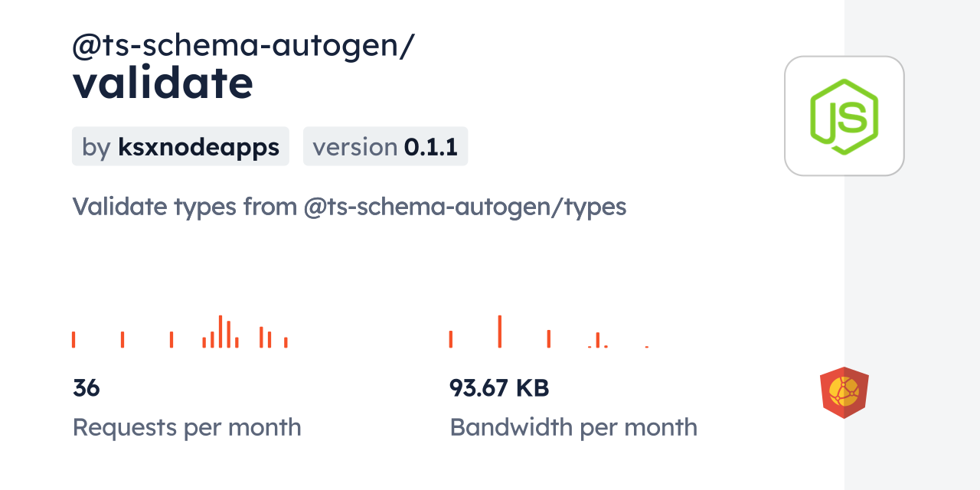Click the Node.js hexagon logo icon

(x=844, y=116)
